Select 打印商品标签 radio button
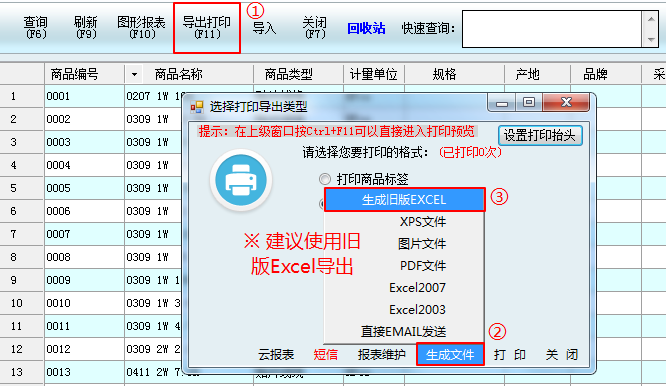 pos(325,179)
